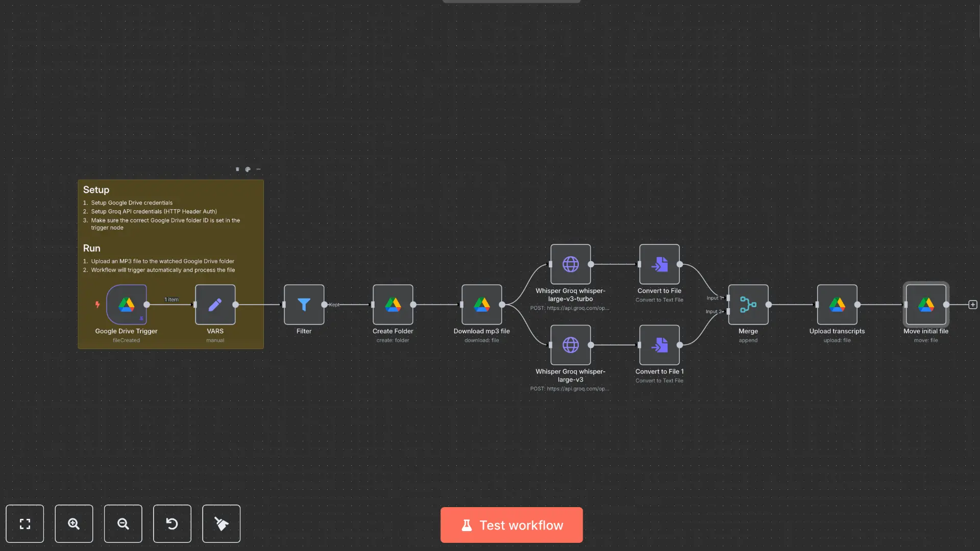Click the Whisper Groq whisper-large-v3-turbo HTTP node

pos(570,265)
